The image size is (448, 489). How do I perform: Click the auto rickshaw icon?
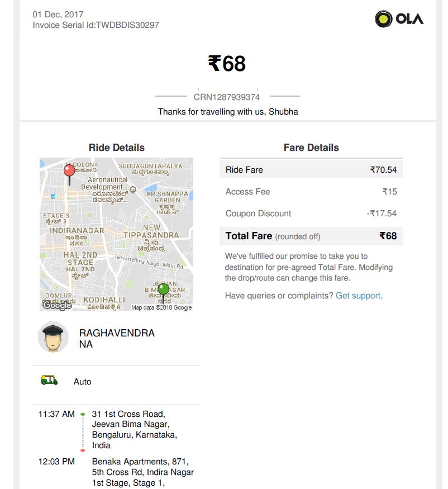pos(49,381)
